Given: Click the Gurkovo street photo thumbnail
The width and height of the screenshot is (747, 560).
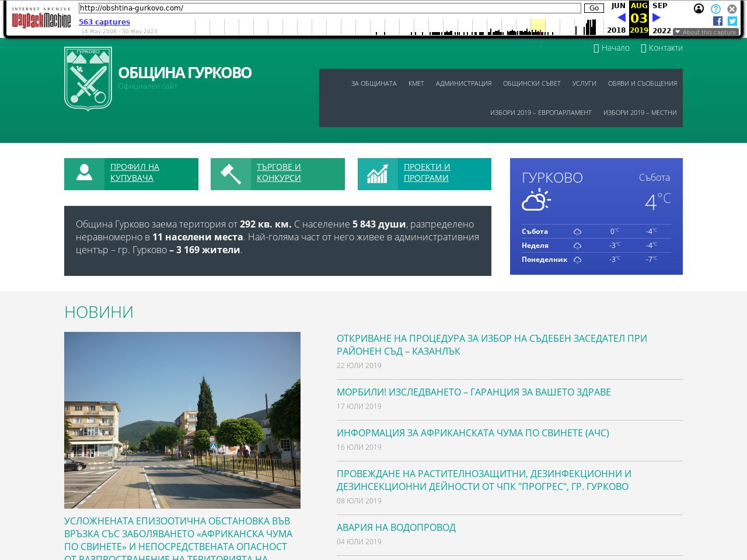Looking at the screenshot, I should [182, 420].
